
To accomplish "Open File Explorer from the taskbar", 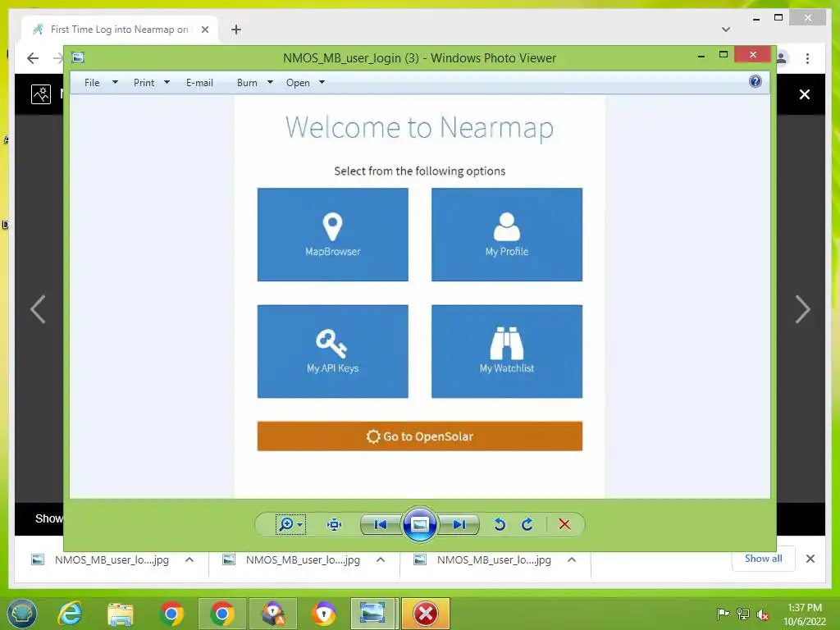I will (121, 614).
